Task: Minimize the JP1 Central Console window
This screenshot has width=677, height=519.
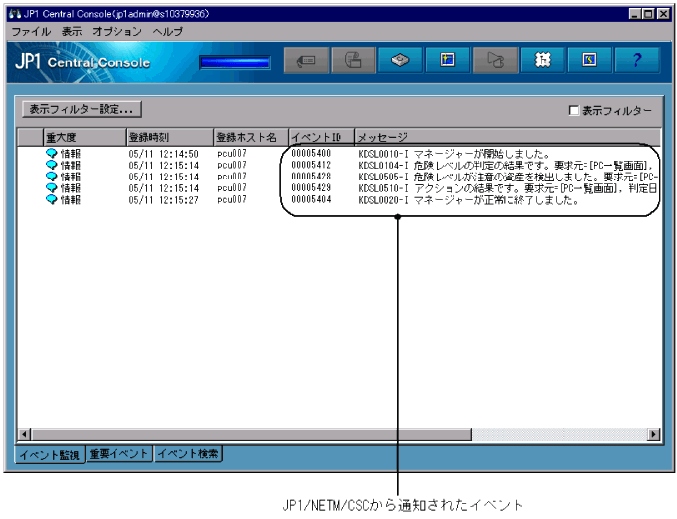Action: click(635, 14)
